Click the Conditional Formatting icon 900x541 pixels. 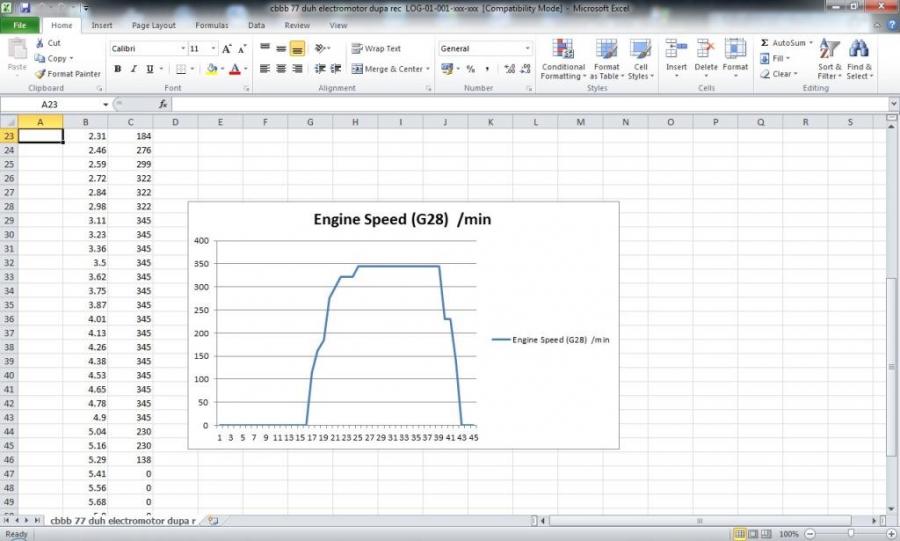[563, 50]
